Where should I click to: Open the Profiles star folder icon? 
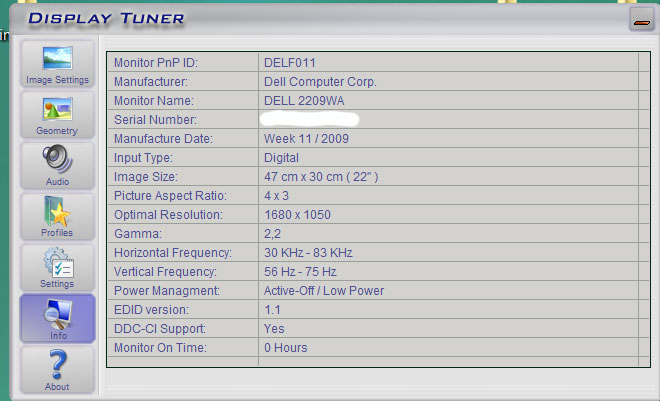pos(57,217)
